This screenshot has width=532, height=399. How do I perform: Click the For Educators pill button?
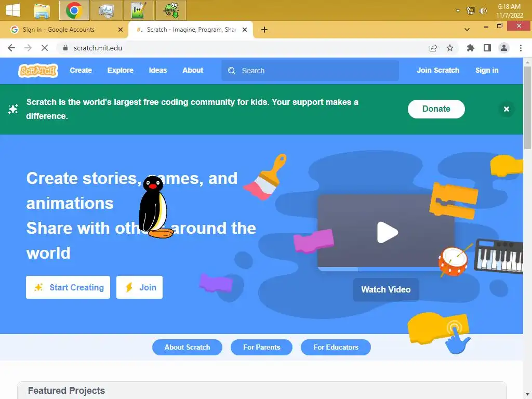click(x=336, y=347)
